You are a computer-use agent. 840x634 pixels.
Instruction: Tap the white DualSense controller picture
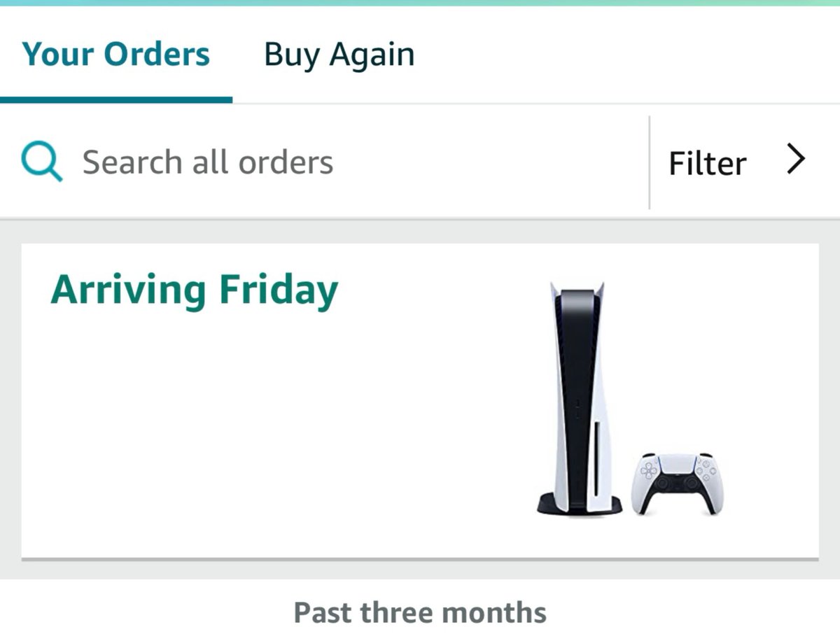(x=678, y=484)
